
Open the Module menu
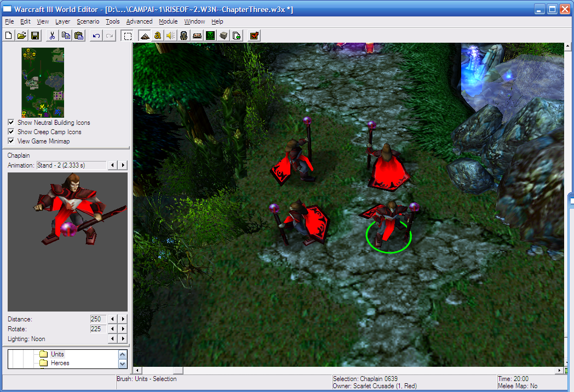[x=168, y=21]
